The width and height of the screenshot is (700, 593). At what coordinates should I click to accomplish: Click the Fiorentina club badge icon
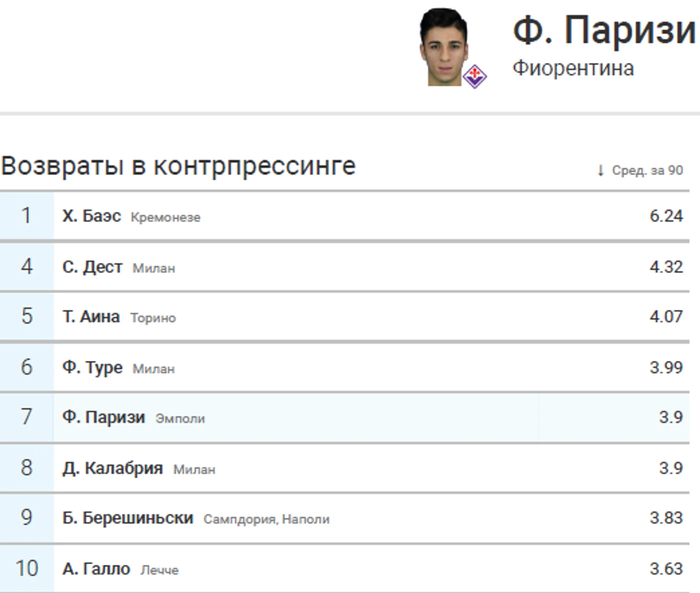tap(475, 76)
